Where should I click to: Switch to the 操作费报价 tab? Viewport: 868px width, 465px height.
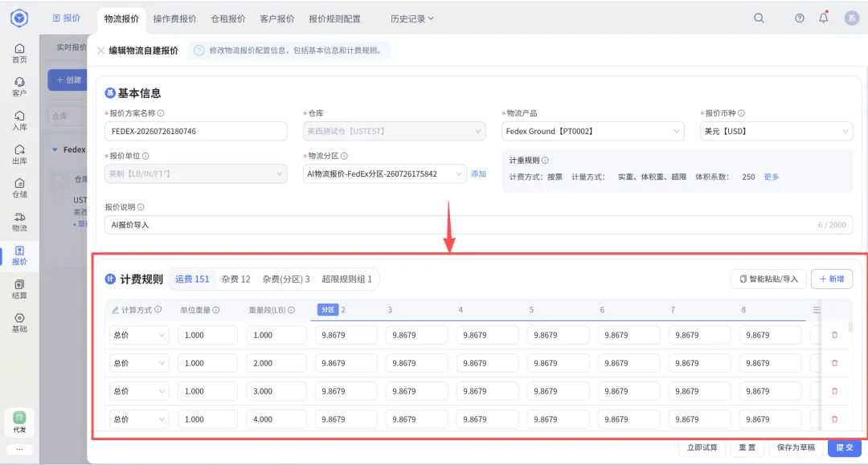(x=174, y=18)
